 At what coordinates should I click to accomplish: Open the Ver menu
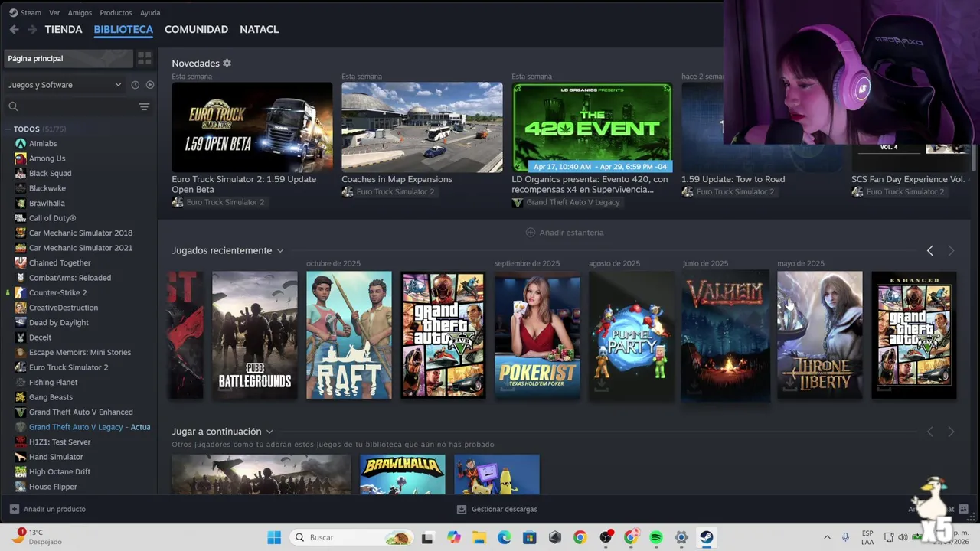click(54, 13)
